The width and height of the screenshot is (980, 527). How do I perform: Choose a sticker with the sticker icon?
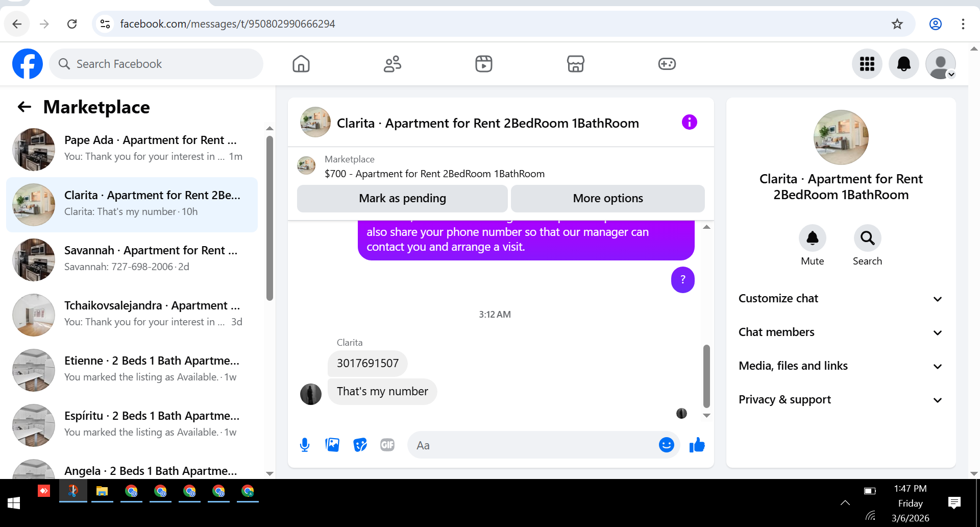click(x=360, y=445)
